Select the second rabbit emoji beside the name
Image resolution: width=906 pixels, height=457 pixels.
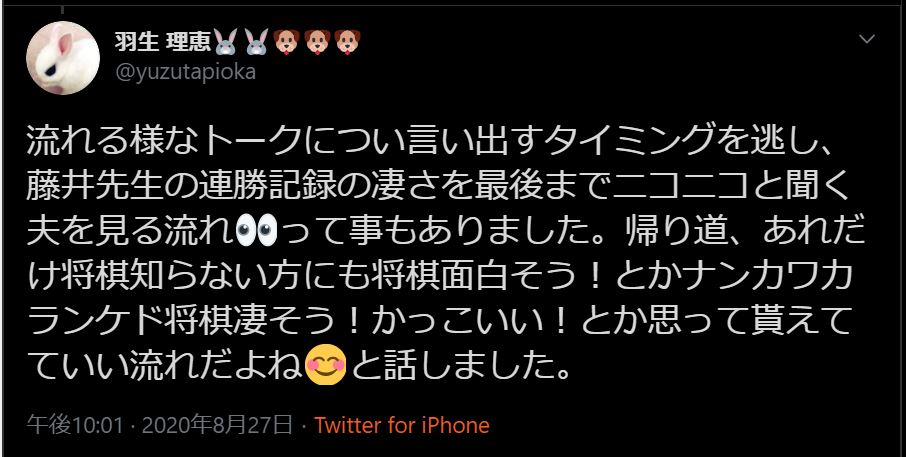click(256, 42)
